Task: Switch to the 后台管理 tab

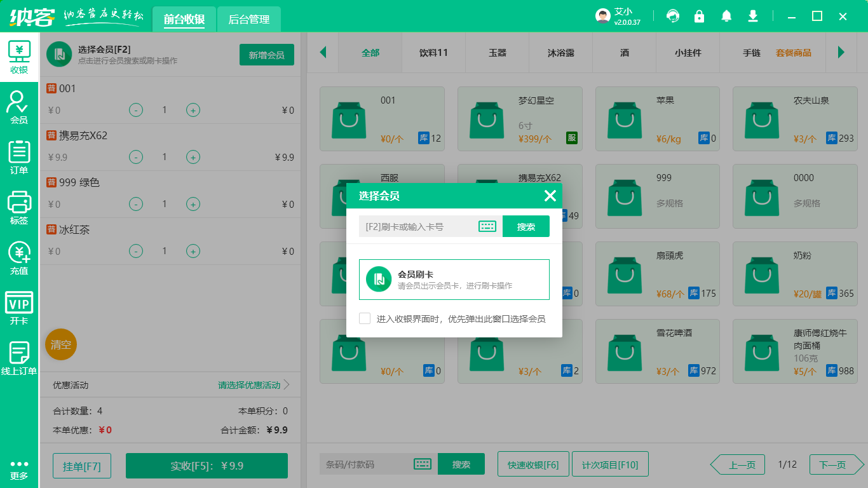Action: [248, 20]
